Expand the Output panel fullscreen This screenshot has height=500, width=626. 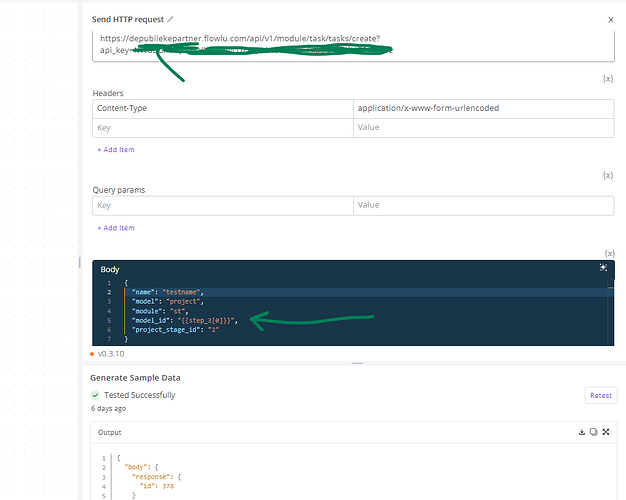606,432
